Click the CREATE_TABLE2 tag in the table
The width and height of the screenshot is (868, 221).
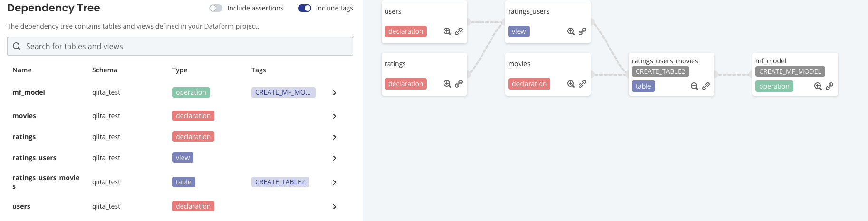280,182
